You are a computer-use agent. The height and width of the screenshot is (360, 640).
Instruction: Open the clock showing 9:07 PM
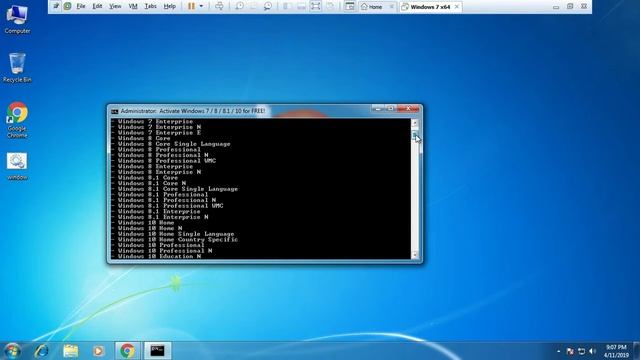616,351
